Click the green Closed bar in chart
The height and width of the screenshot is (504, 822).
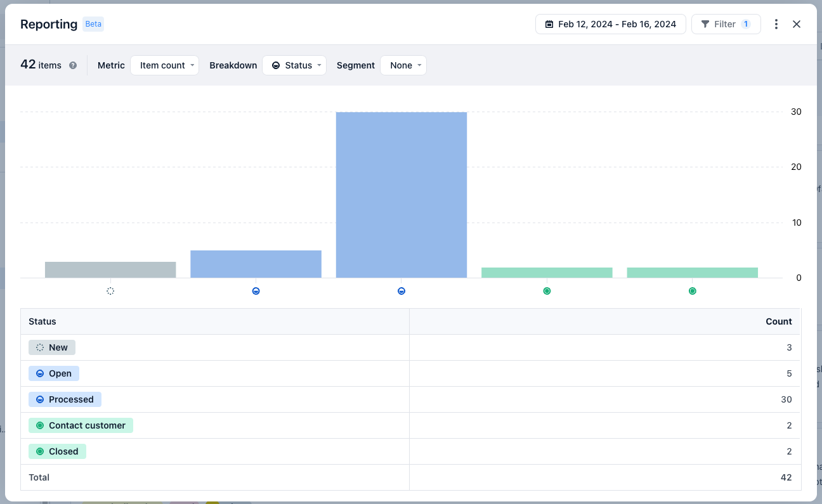[693, 273]
